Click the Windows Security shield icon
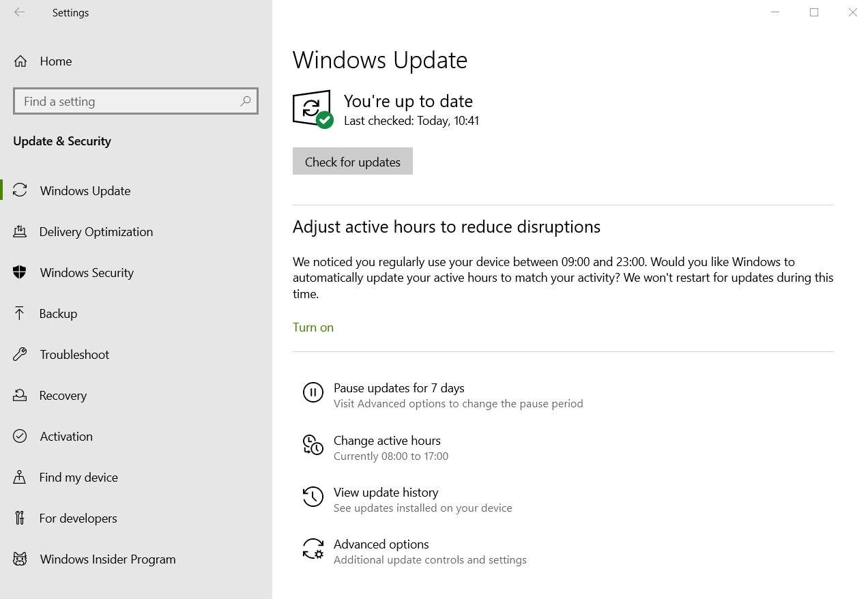The height and width of the screenshot is (599, 868). [20, 272]
